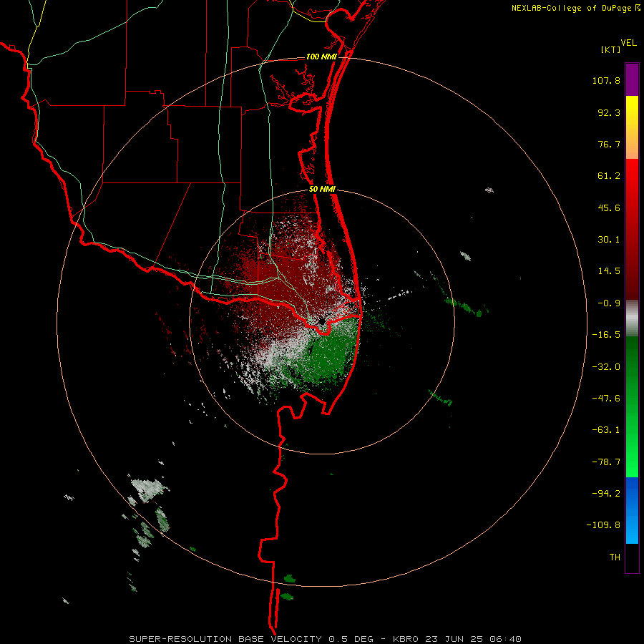Click the -63.1 legend value
The width and height of the screenshot is (644, 644).
point(606,430)
